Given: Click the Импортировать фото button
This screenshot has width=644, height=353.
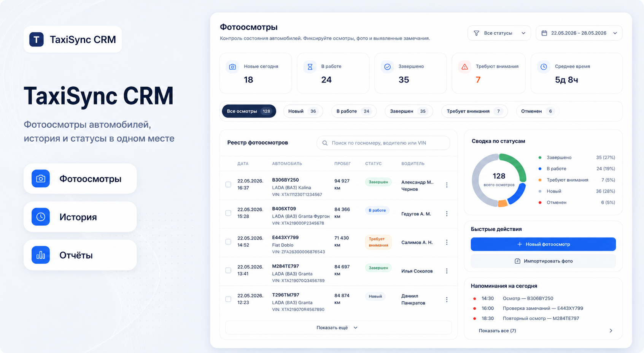Looking at the screenshot, I should pos(543,261).
